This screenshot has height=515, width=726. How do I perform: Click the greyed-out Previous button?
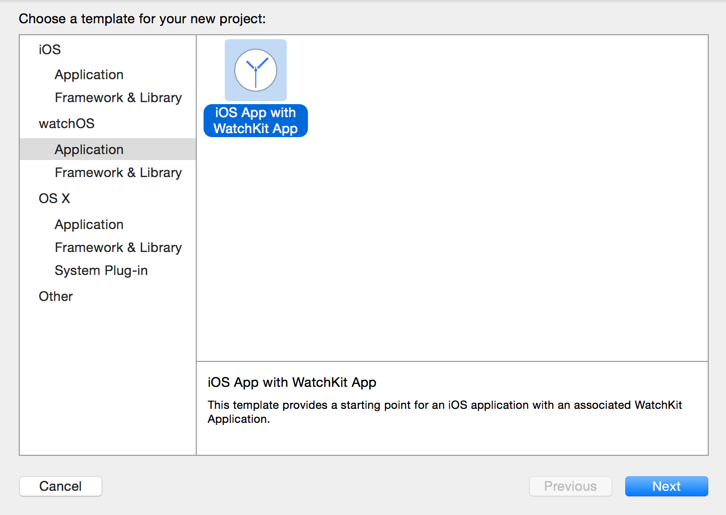570,487
